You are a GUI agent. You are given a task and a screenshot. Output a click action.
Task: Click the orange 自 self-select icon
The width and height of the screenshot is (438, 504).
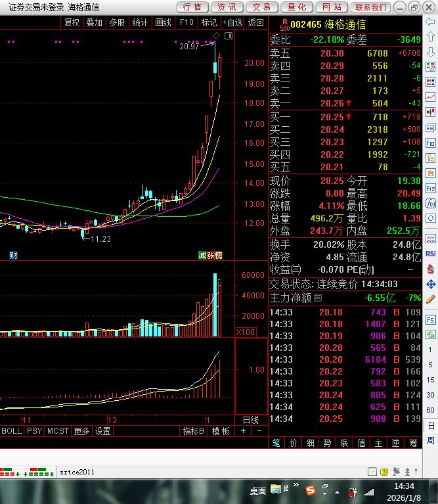click(x=430, y=173)
